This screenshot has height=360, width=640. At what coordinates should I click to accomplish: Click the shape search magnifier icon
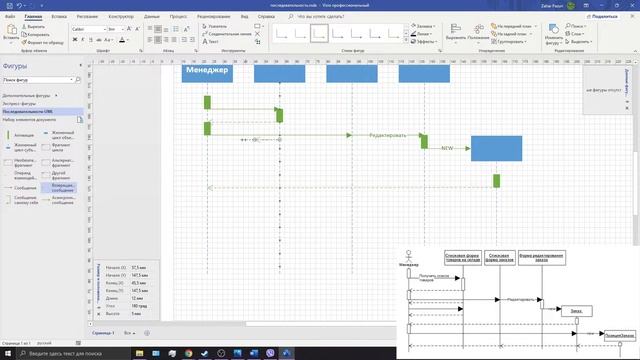tap(78, 80)
